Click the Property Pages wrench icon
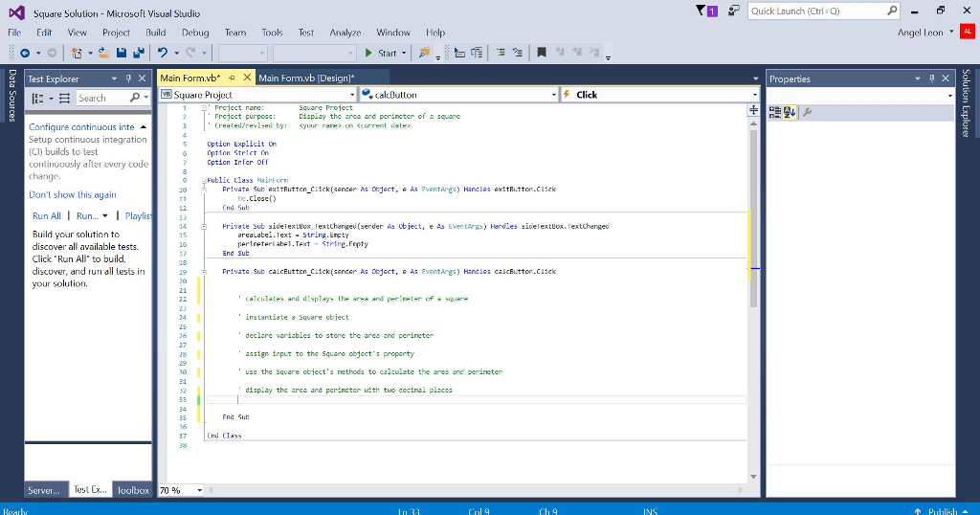This screenshot has width=980, height=515. 807,113
